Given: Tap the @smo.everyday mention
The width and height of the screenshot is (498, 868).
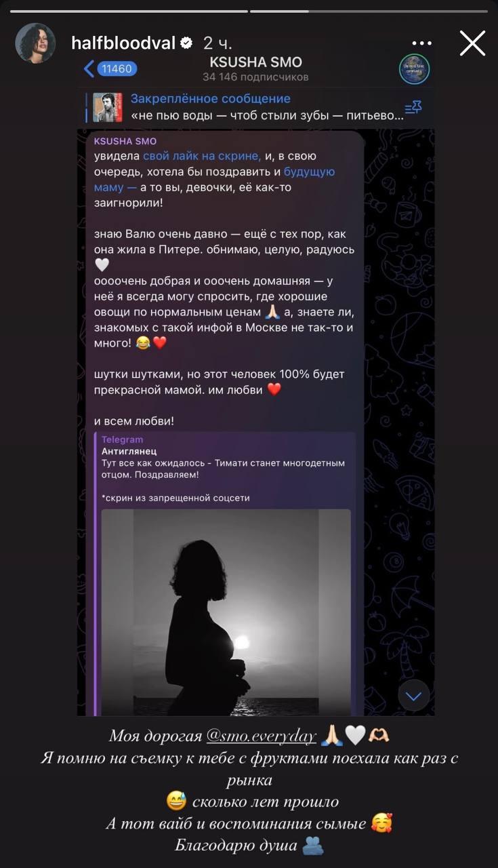Looking at the screenshot, I should (x=261, y=736).
